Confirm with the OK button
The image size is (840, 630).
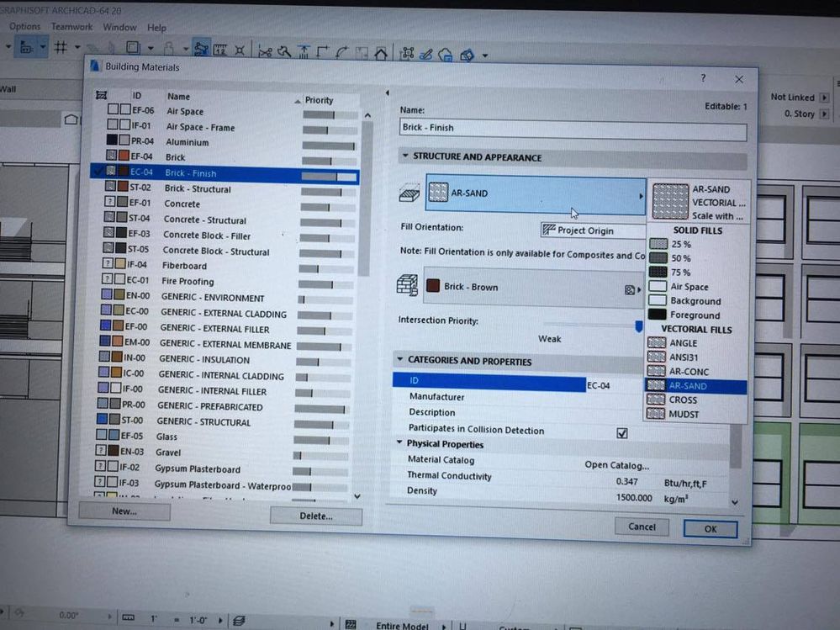(711, 529)
